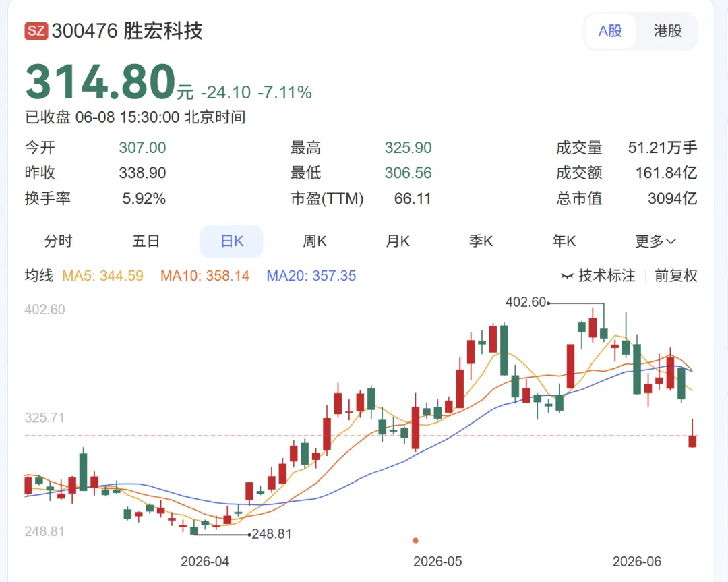The image size is (728, 582).
Task: Click the MA20: 357.35 moving average label
Action: coord(311,275)
